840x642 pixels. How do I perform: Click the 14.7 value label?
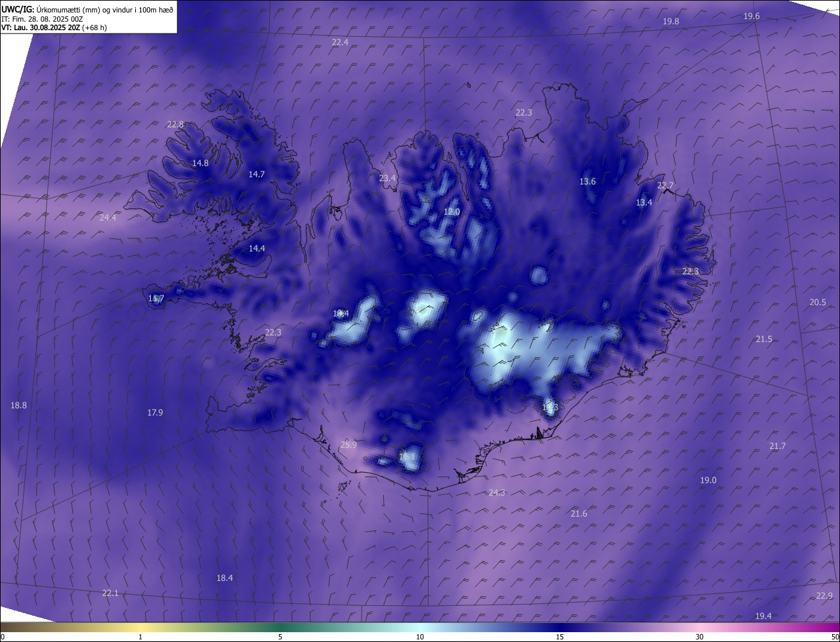(x=257, y=174)
